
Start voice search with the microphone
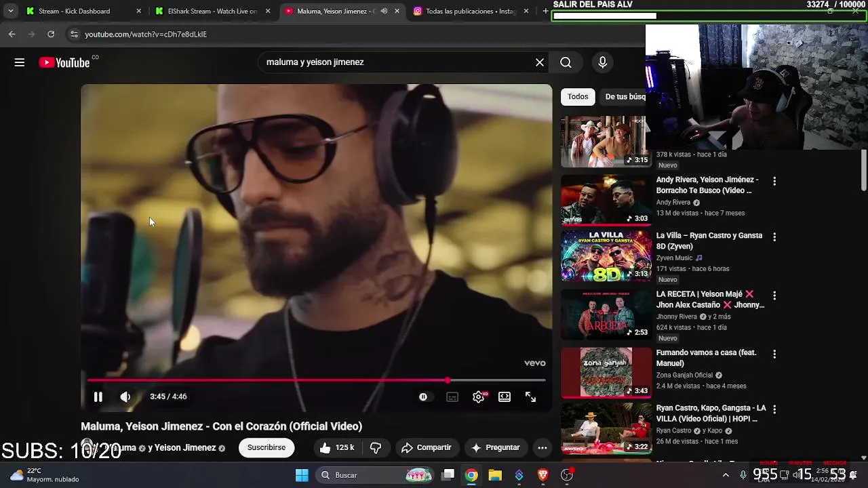tap(602, 62)
